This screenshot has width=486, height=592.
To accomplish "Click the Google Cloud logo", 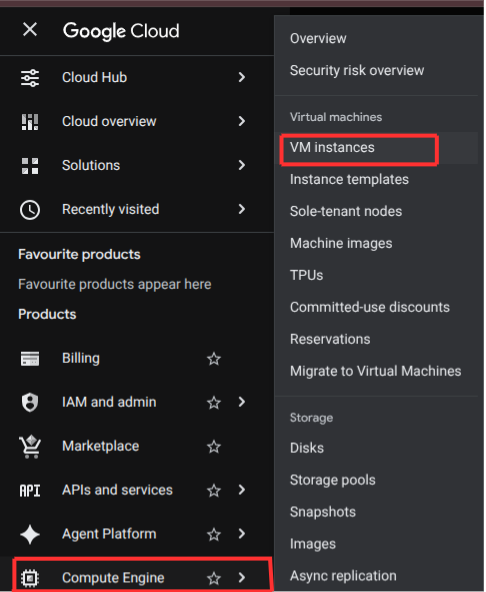I will 121,31.
